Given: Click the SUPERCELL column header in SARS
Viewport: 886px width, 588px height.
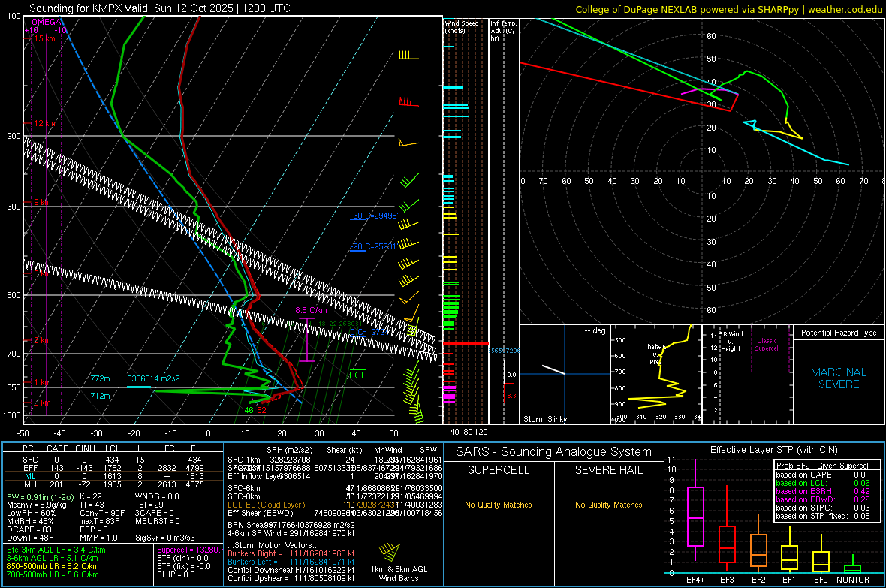Looking at the screenshot, I should tap(499, 470).
